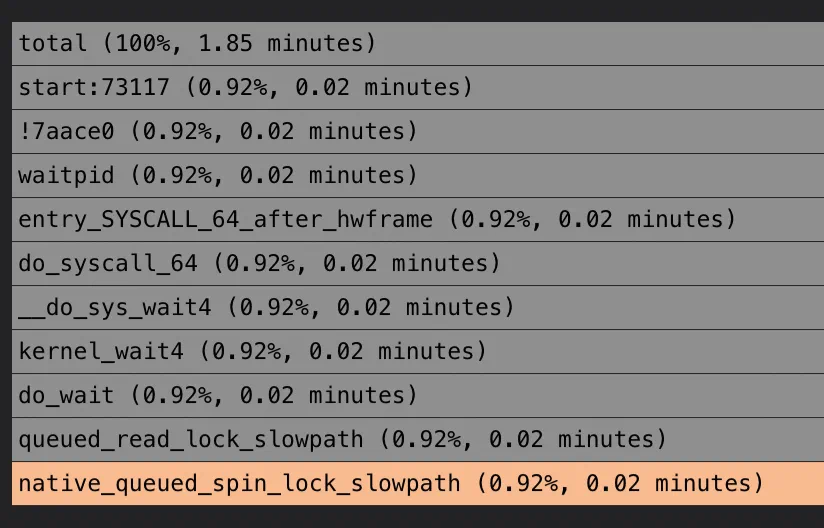
Task: Select the orange highlighted leaf frame
Action: 412,483
